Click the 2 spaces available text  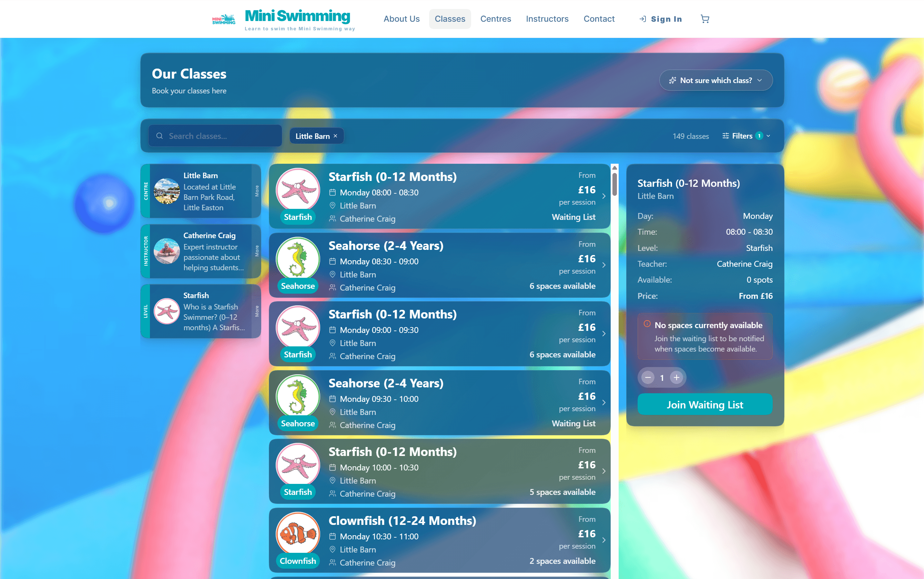pyautogui.click(x=562, y=561)
